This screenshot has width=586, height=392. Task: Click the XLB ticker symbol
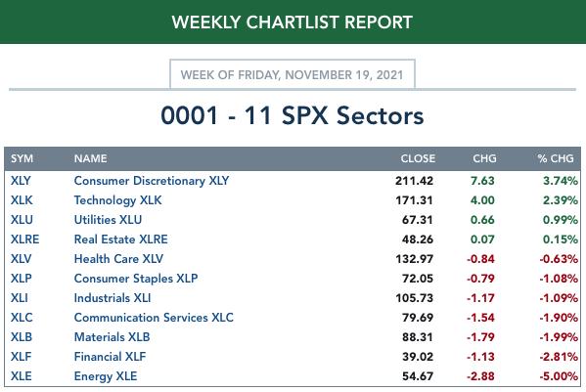pyautogui.click(x=22, y=337)
